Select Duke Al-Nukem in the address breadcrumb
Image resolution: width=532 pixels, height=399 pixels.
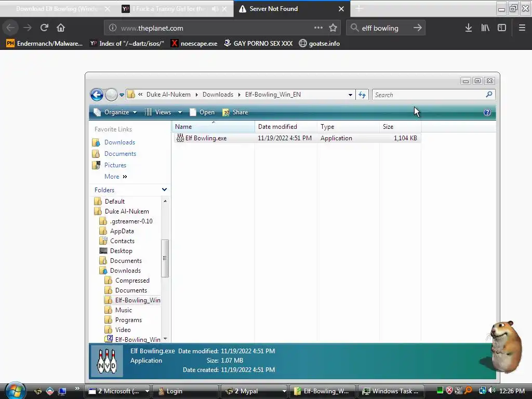[x=168, y=95]
